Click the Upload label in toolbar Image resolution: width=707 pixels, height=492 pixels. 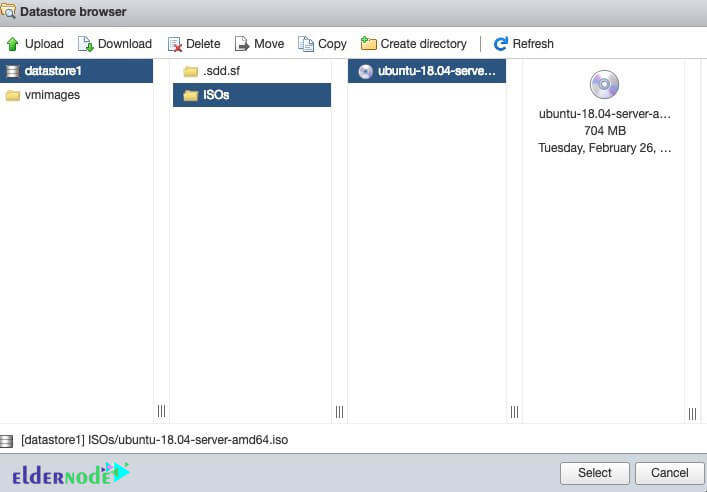click(x=44, y=44)
